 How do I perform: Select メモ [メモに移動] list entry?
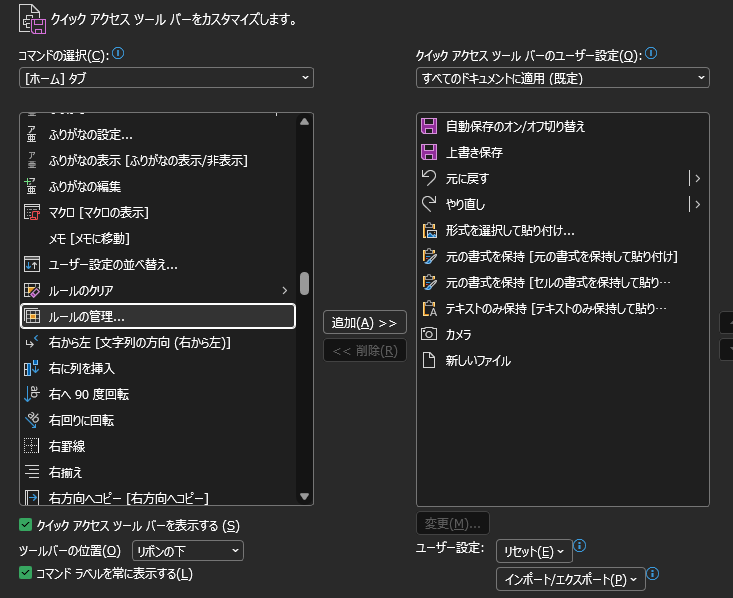tap(89, 239)
